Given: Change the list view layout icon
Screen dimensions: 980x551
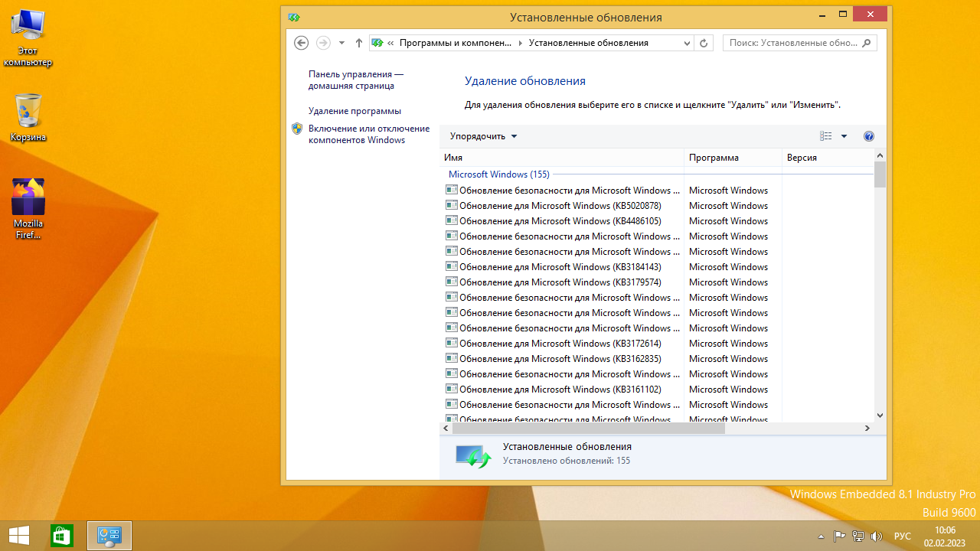Looking at the screenshot, I should pyautogui.click(x=825, y=136).
